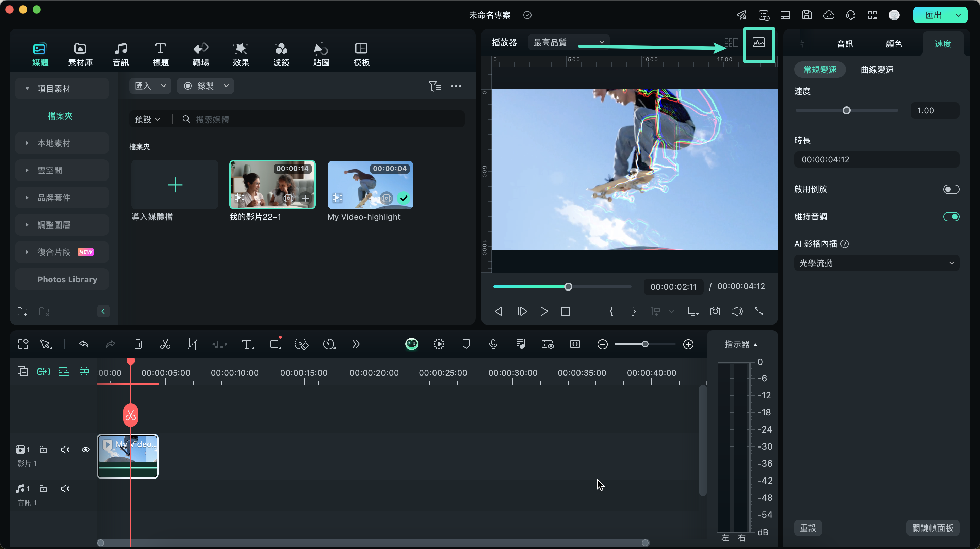Play the preview video
The width and height of the screenshot is (980, 549).
pyautogui.click(x=544, y=311)
